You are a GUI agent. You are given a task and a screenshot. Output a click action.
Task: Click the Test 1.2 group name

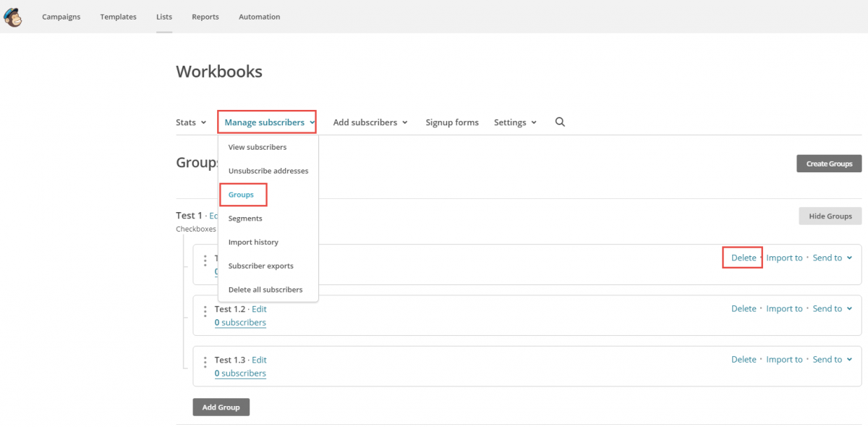pos(231,309)
